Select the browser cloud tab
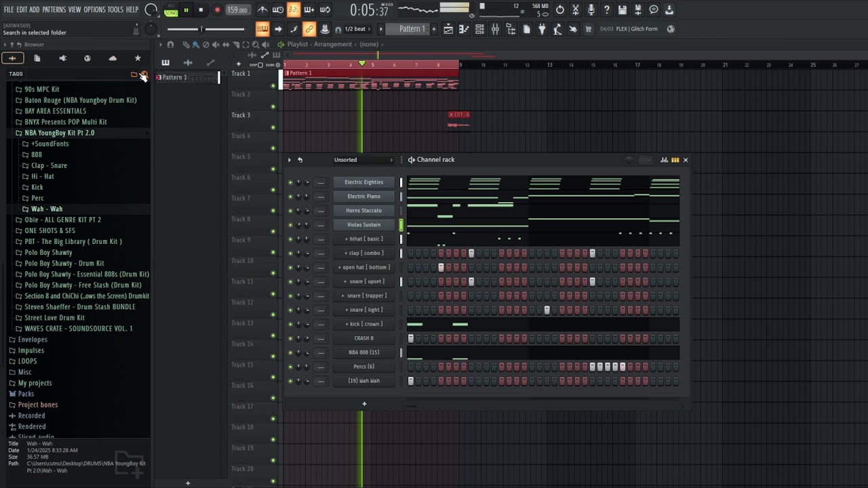The image size is (868, 488). click(113, 58)
